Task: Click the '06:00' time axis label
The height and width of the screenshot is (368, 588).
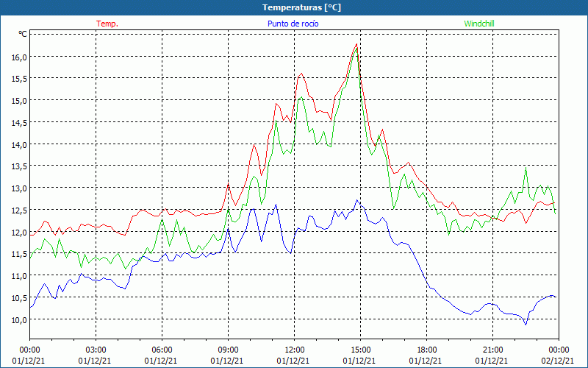Action: pyautogui.click(x=162, y=350)
